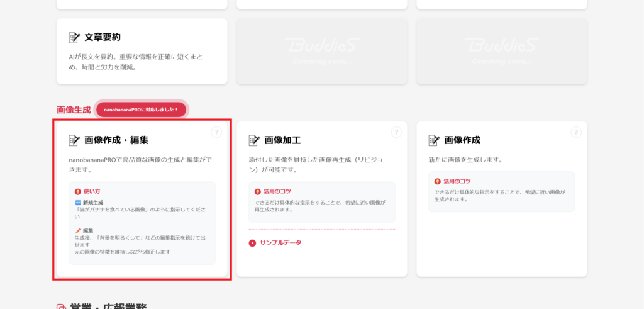The width and height of the screenshot is (644, 309).
Task: Open the 画像加工 tool title
Action: pyautogui.click(x=282, y=140)
